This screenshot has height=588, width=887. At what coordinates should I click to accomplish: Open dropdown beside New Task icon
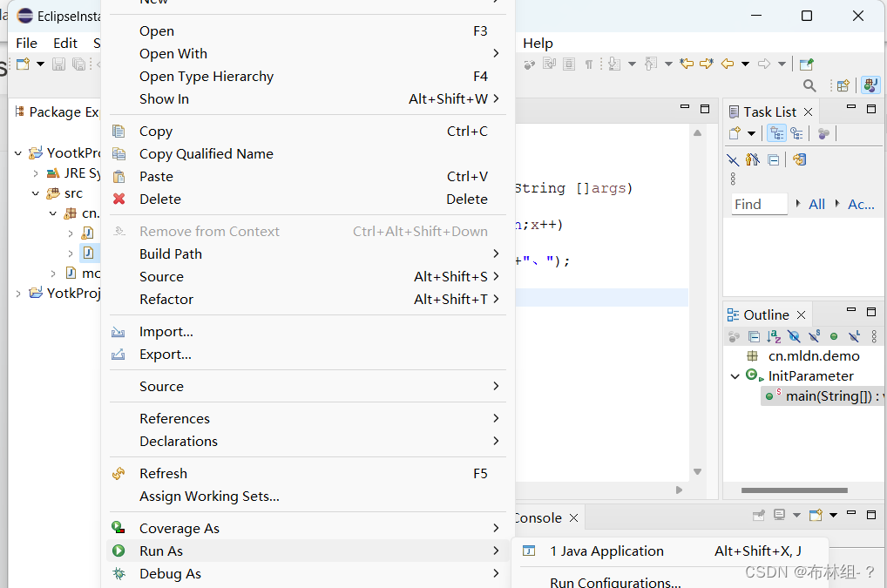point(751,134)
